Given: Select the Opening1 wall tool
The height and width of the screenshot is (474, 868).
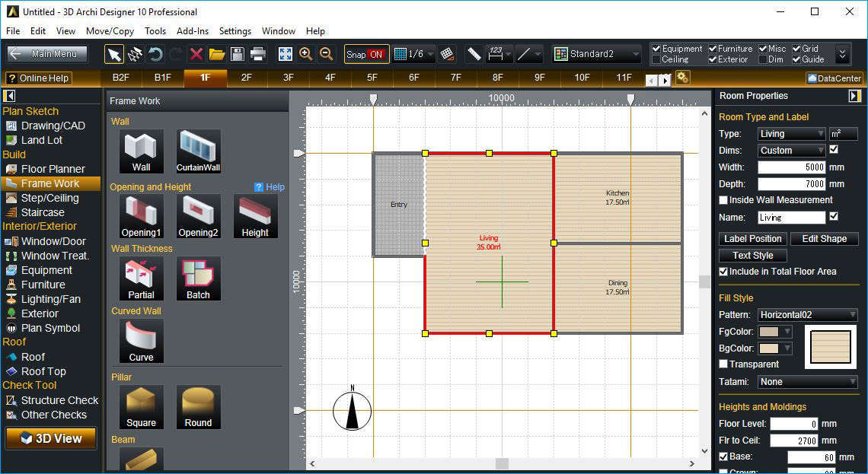Looking at the screenshot, I should pyautogui.click(x=141, y=216).
